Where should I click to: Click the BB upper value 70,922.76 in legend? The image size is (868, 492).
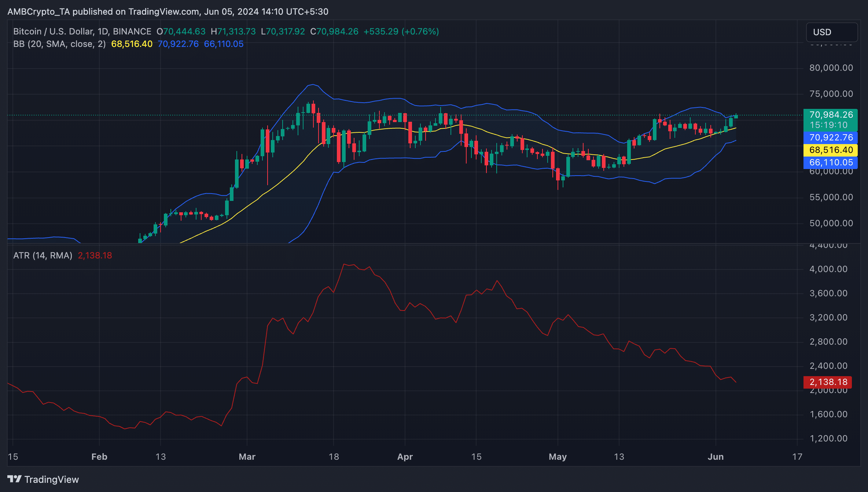point(178,44)
